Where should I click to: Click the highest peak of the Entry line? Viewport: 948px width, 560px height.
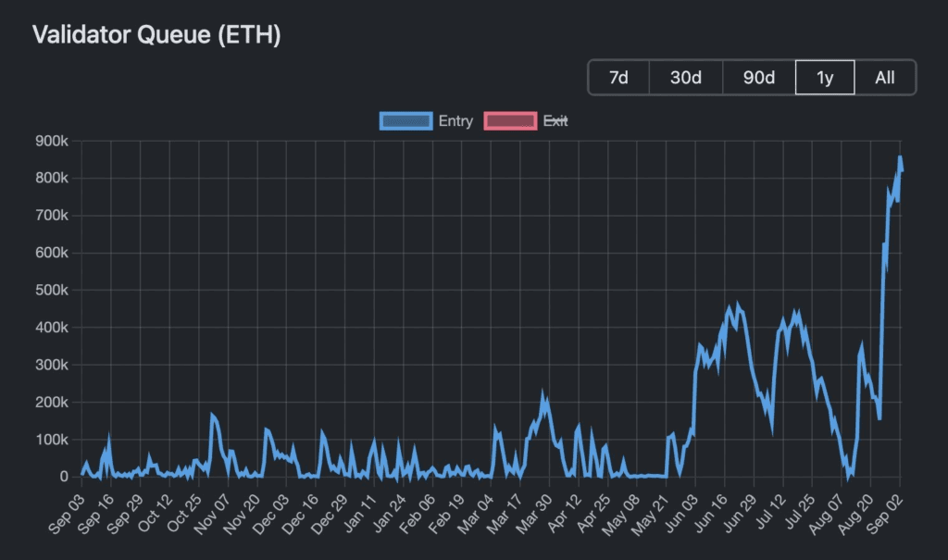coord(900,157)
